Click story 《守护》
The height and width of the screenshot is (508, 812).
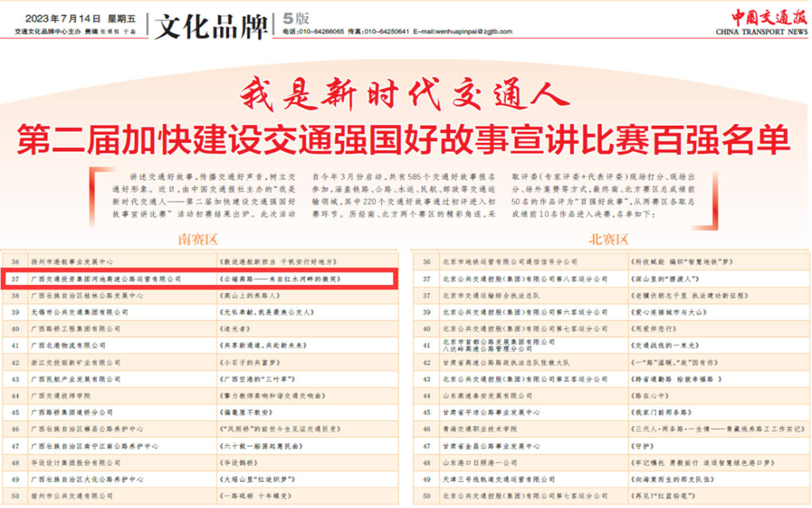(x=642, y=446)
